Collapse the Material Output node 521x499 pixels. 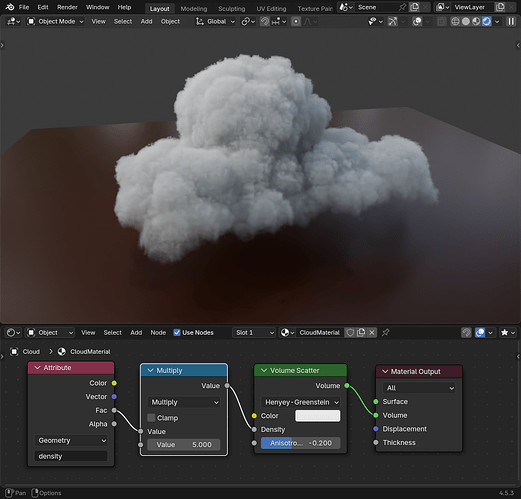pyautogui.click(x=385, y=371)
